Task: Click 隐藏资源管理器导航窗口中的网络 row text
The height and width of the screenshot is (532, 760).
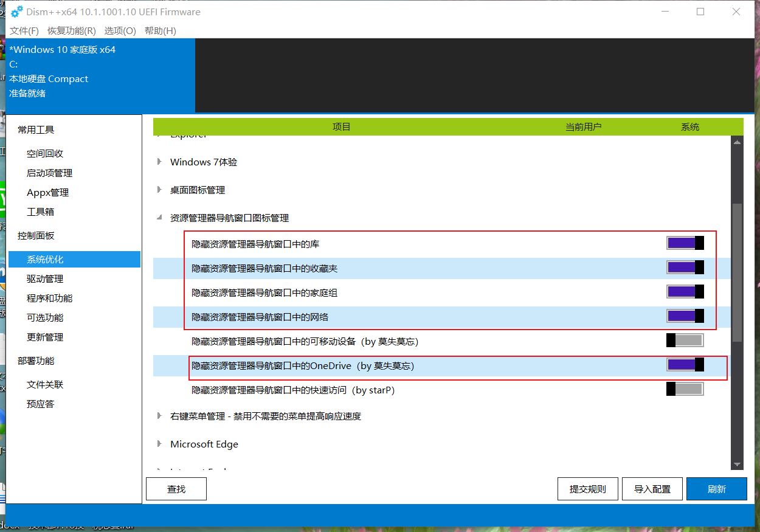Action: pos(260,317)
